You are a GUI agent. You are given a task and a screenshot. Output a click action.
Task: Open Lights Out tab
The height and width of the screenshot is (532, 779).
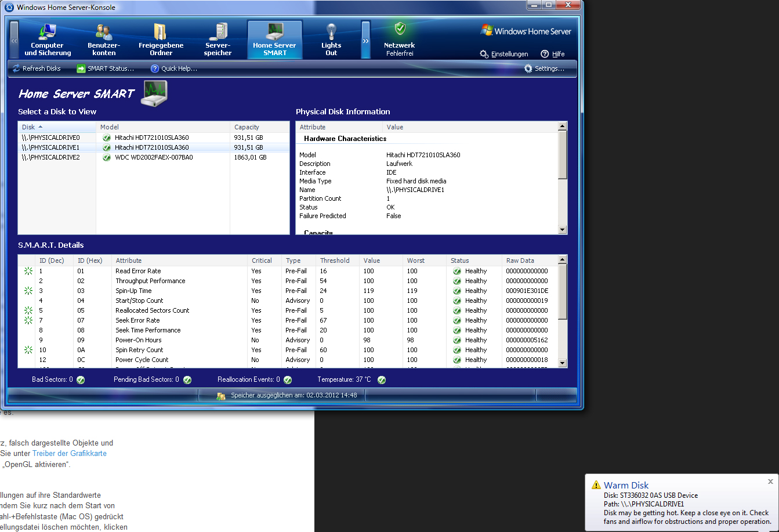pos(331,39)
